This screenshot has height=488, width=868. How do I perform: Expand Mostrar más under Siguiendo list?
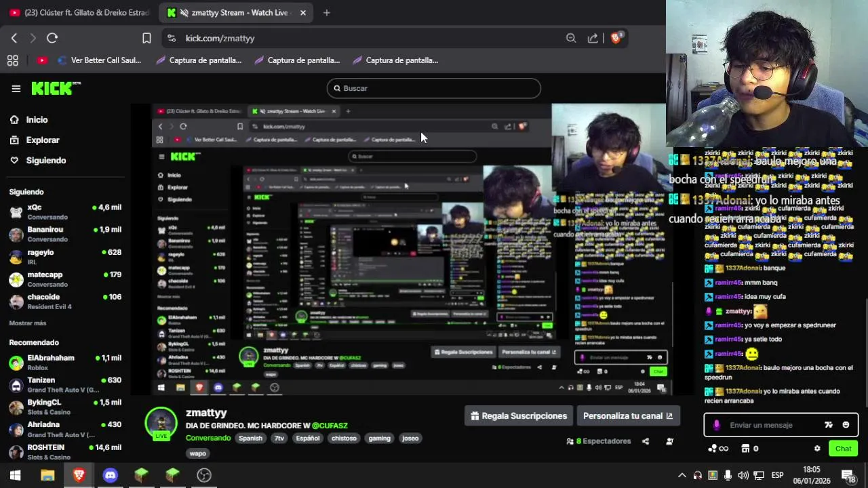(x=28, y=323)
